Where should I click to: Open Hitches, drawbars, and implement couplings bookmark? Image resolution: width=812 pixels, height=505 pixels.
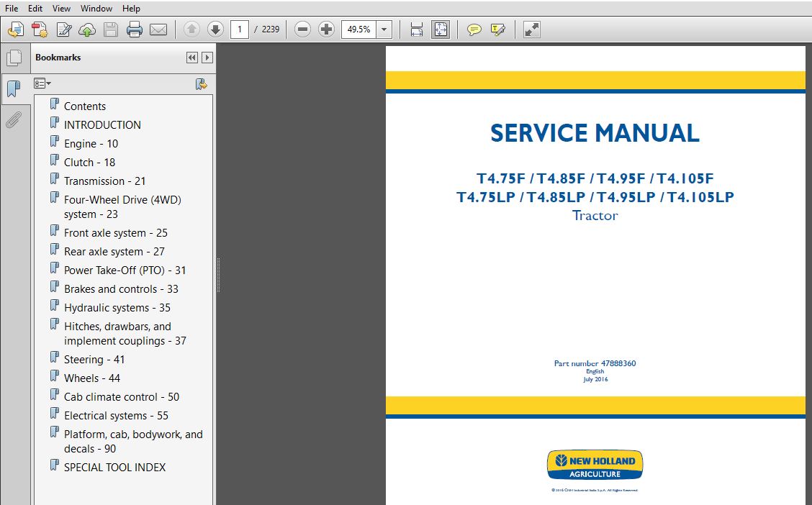(x=125, y=334)
